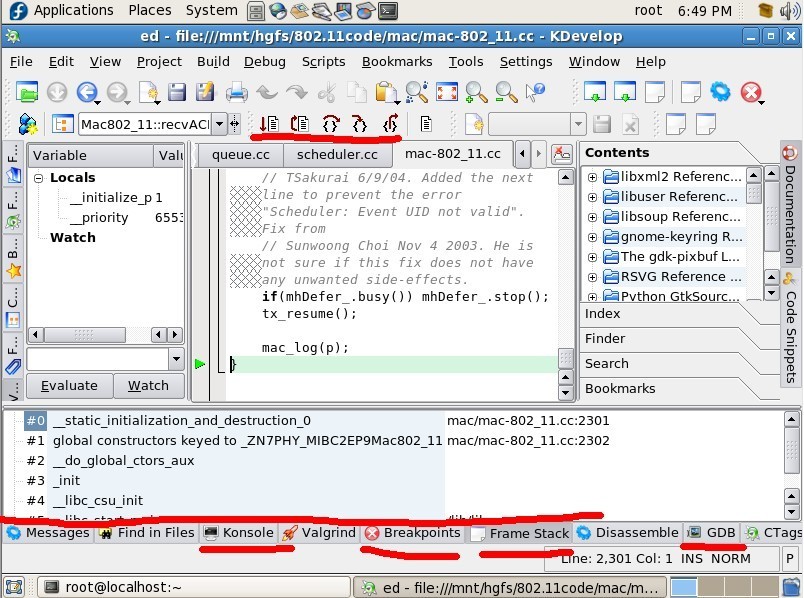Stop the debugger using the red stop icon
804x598 pixels.
[x=751, y=93]
